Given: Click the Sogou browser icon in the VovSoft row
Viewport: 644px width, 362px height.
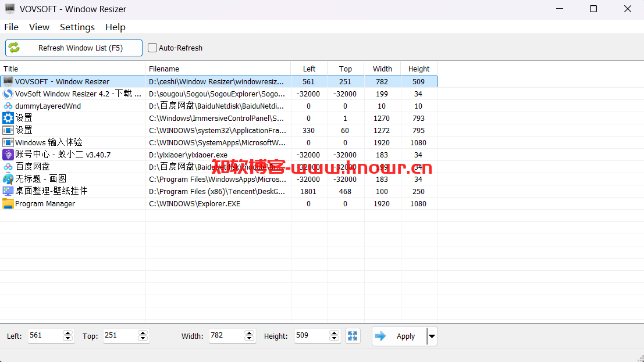Looking at the screenshot, I should pyautogui.click(x=8, y=94).
